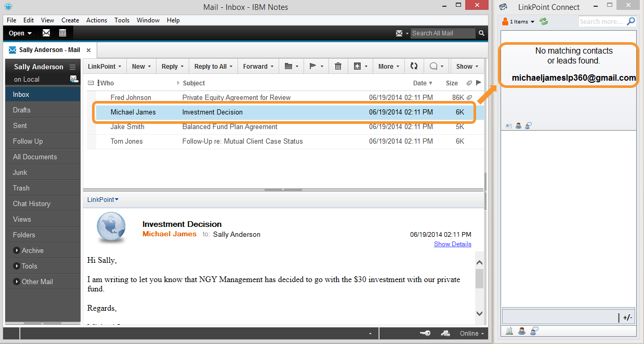Screen dimensions: 644x344
Task: Click the globe sender picture in preview
Action: coord(111,228)
